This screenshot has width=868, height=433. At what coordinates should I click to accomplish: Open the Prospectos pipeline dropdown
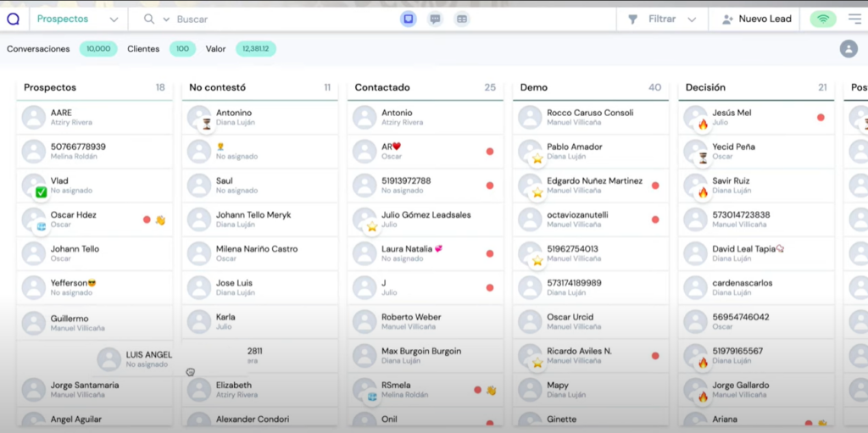(77, 19)
